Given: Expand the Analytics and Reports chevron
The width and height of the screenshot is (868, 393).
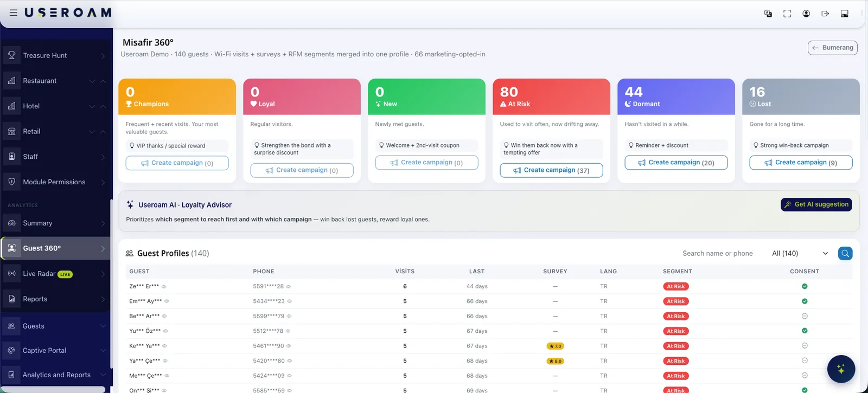Looking at the screenshot, I should point(103,375).
